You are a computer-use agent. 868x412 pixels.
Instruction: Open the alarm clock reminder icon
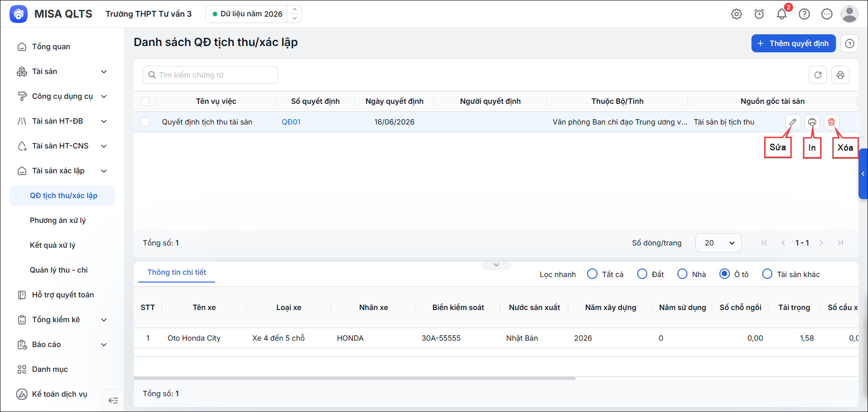[759, 14]
